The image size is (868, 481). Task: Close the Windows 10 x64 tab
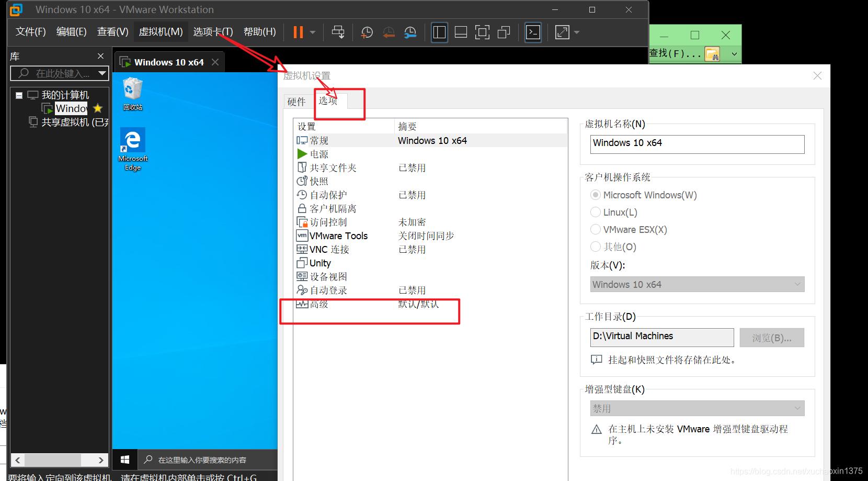[215, 62]
